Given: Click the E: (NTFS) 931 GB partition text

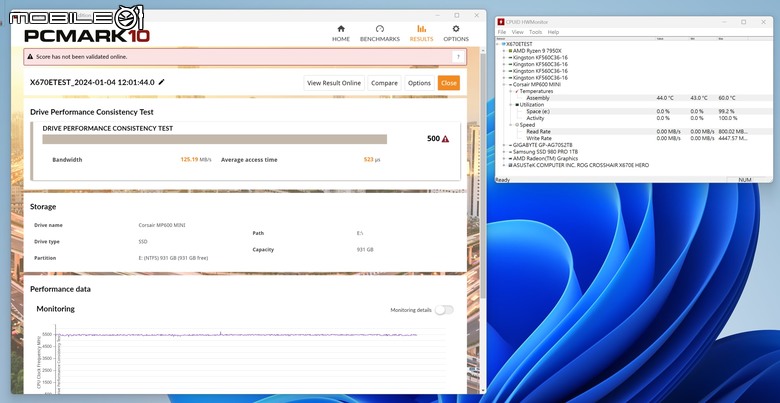Looking at the screenshot, I should [173, 258].
